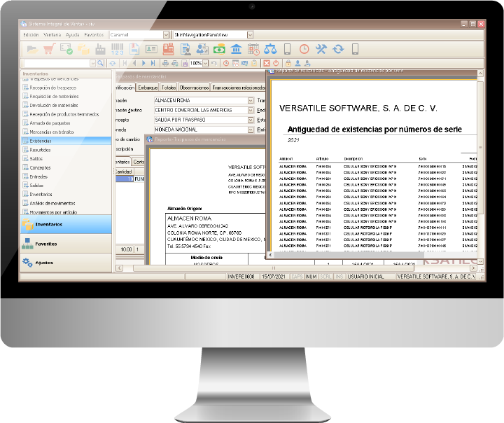Screen dimensions: 504x423
Task: Click the USUARIO INICIAL status bar entry
Action: click(370, 277)
